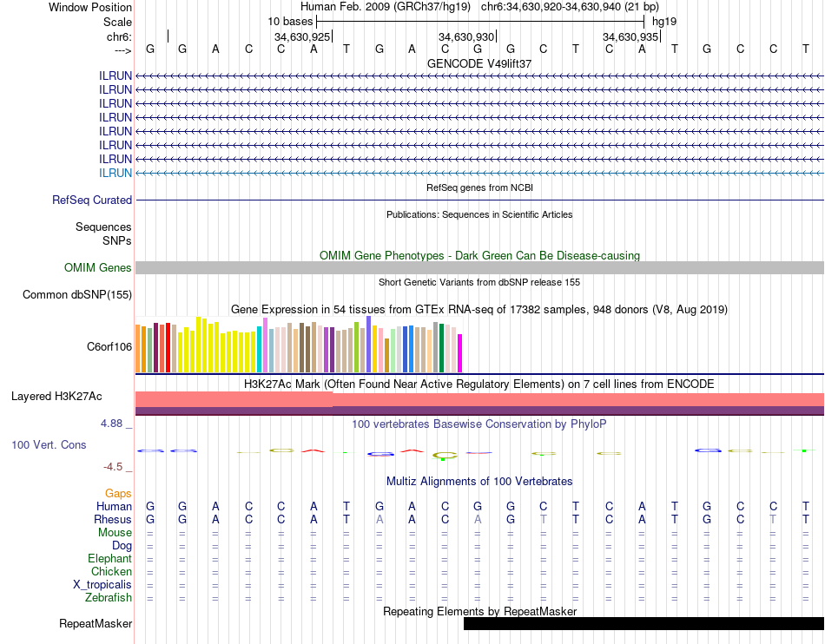Click the OMIM Genes track label
825x644 pixels.
(x=97, y=267)
